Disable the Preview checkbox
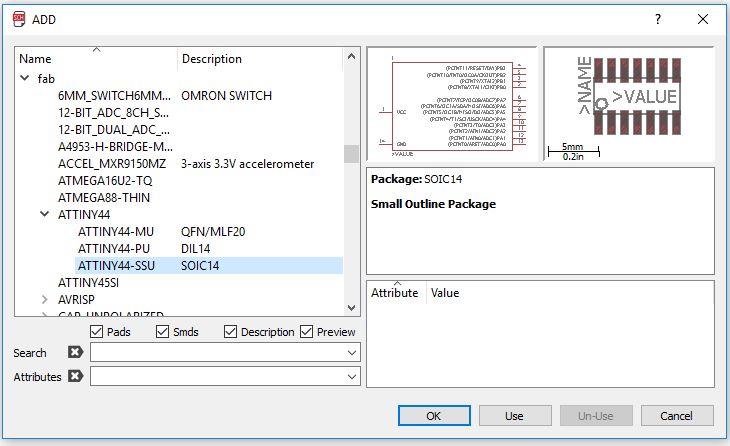The image size is (730, 446). coord(306,331)
